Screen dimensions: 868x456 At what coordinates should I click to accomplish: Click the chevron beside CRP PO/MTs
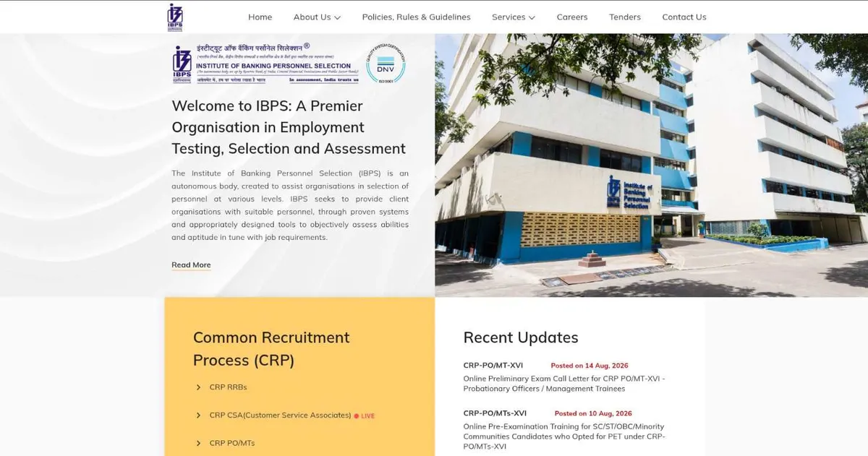tap(198, 443)
